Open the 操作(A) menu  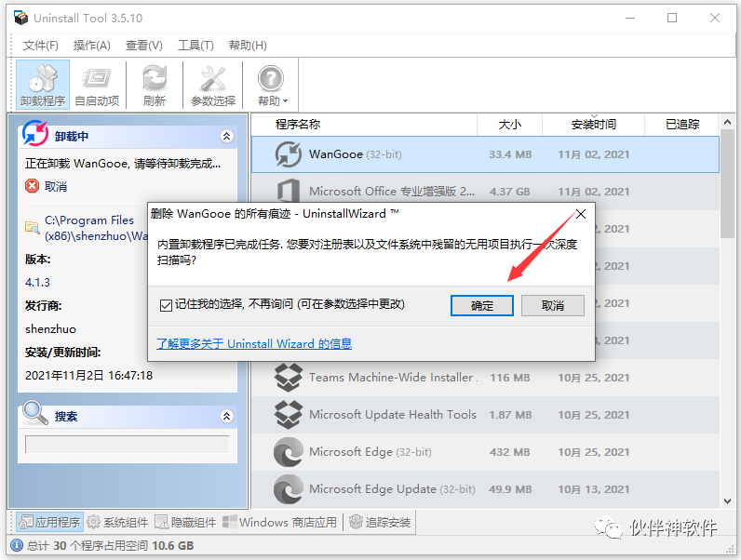(x=91, y=46)
